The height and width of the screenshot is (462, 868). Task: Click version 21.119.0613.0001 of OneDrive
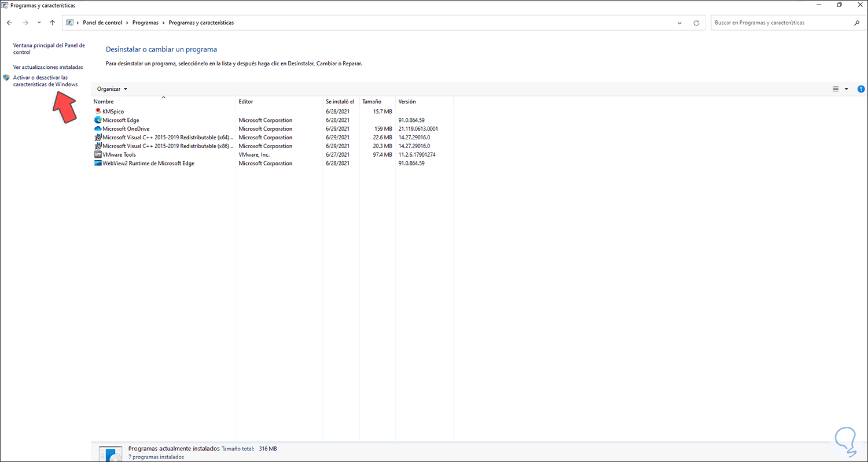(x=418, y=129)
